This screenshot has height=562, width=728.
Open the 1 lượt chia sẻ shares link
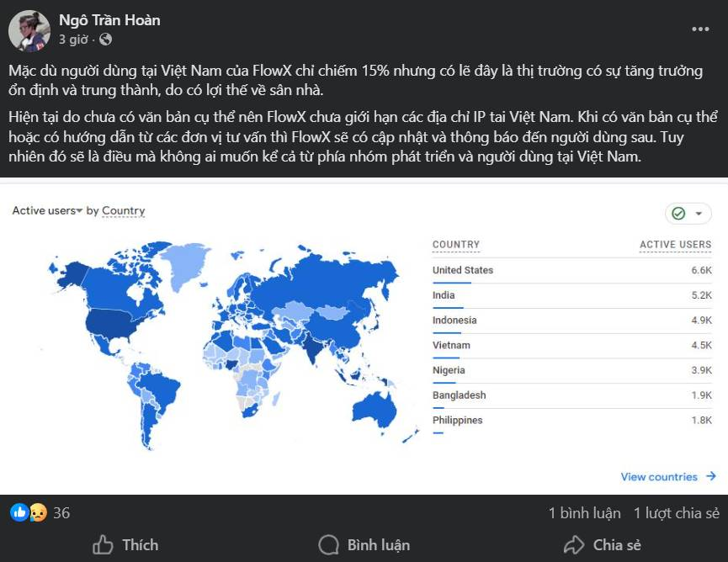[x=677, y=513]
